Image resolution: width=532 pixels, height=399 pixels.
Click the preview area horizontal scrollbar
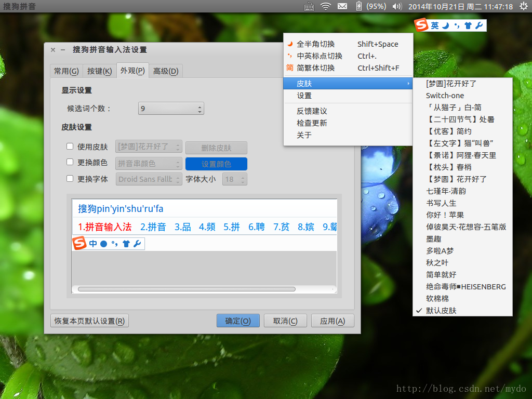click(x=187, y=289)
